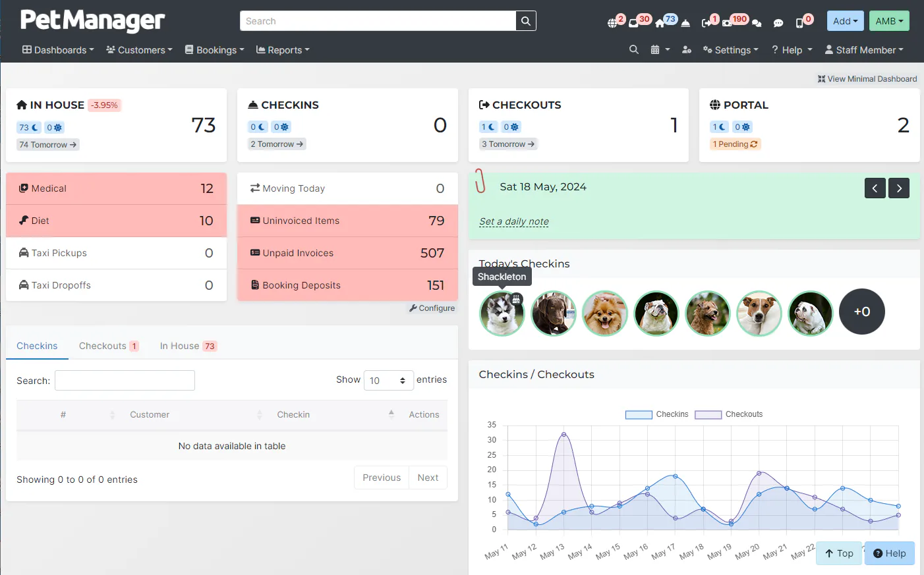Click View Minimal Dashboard
Image resolution: width=924 pixels, height=575 pixels.
tap(867, 78)
